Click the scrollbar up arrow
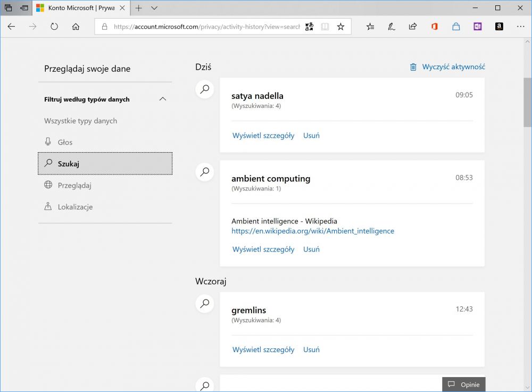 pyautogui.click(x=528, y=41)
